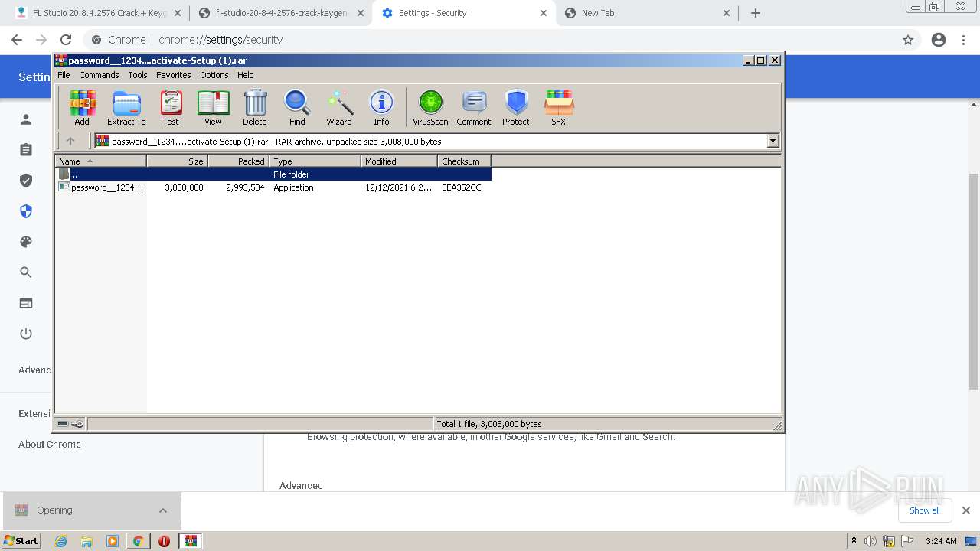Click the Add toolbar icon in WinRAR
Viewport: 980px width, 551px height.
click(x=82, y=107)
